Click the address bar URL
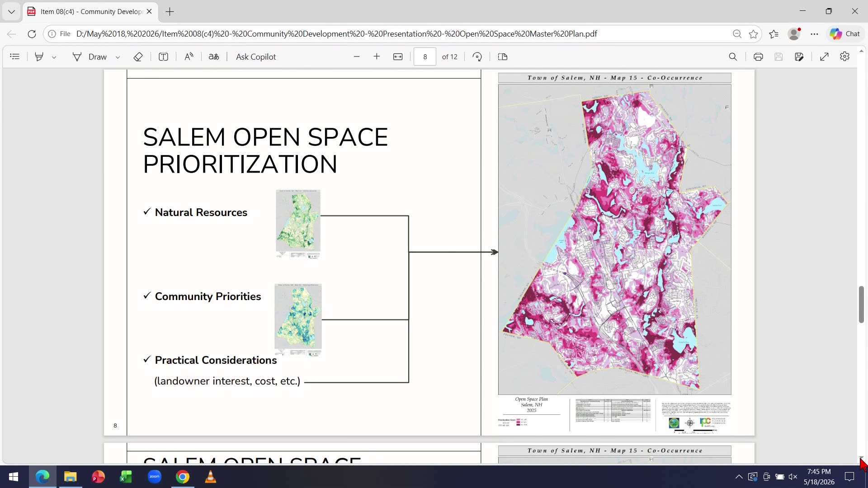Screen dimensions: 868x488 click(337, 34)
